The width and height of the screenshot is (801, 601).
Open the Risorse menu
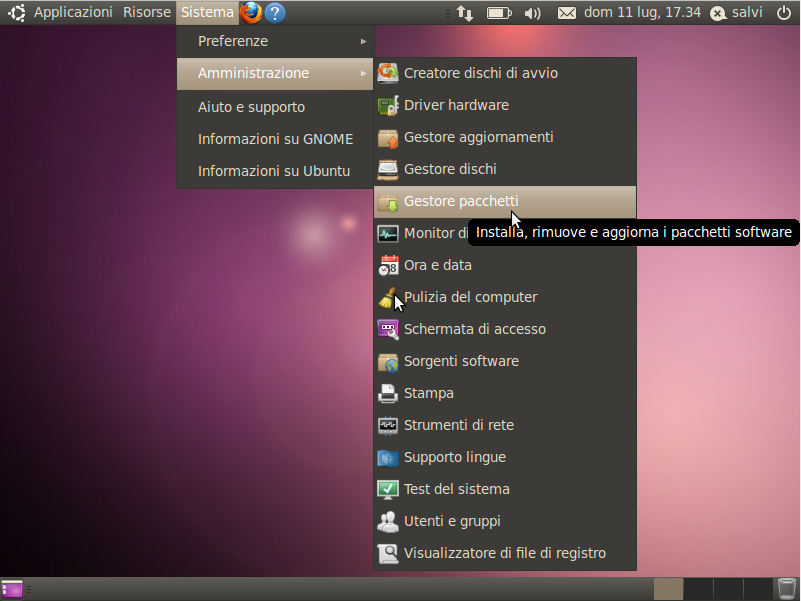[x=147, y=12]
